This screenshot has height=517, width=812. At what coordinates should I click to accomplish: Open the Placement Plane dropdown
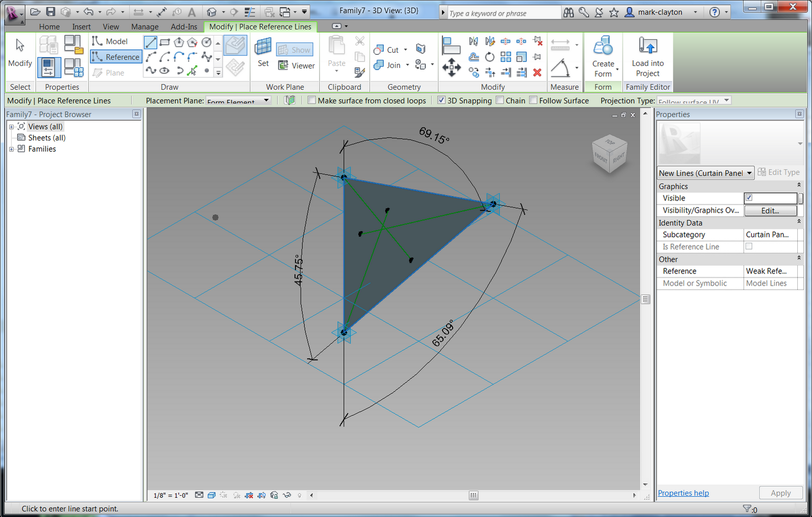click(x=266, y=100)
